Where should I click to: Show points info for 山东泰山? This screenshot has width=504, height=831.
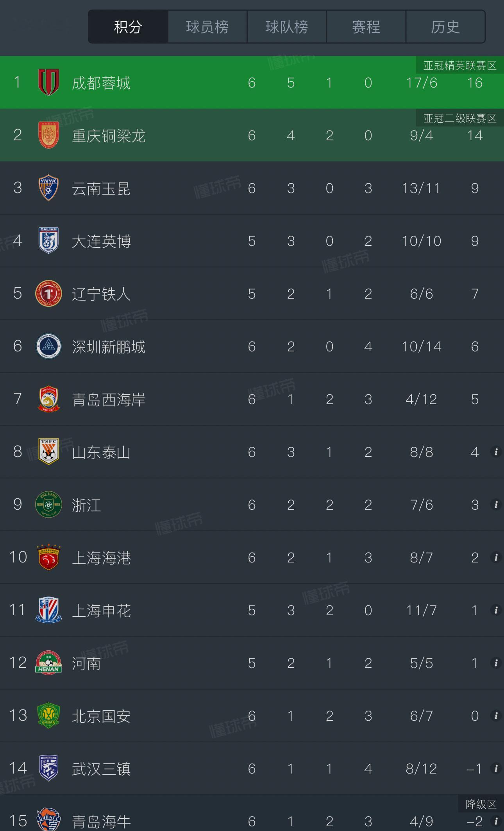[x=496, y=452]
